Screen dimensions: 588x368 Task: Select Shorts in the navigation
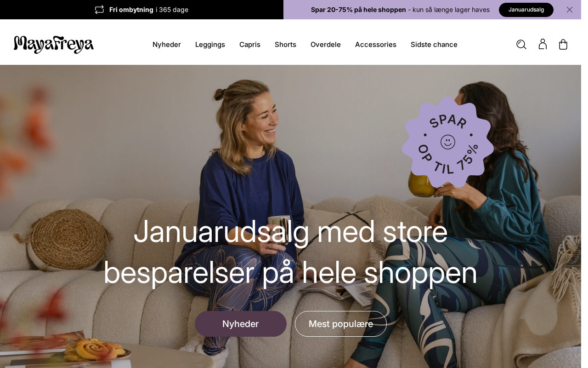[x=285, y=45]
